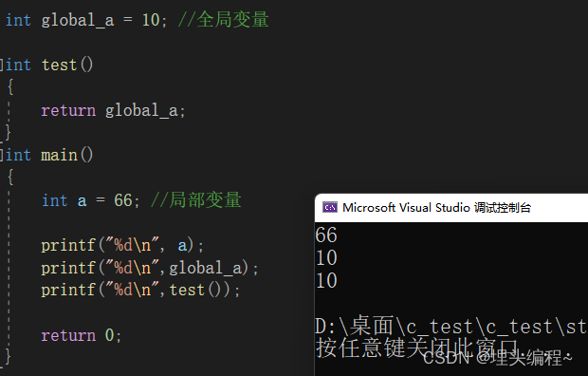Click the main function name
This screenshot has height=376, width=588.
pyautogui.click(x=59, y=155)
